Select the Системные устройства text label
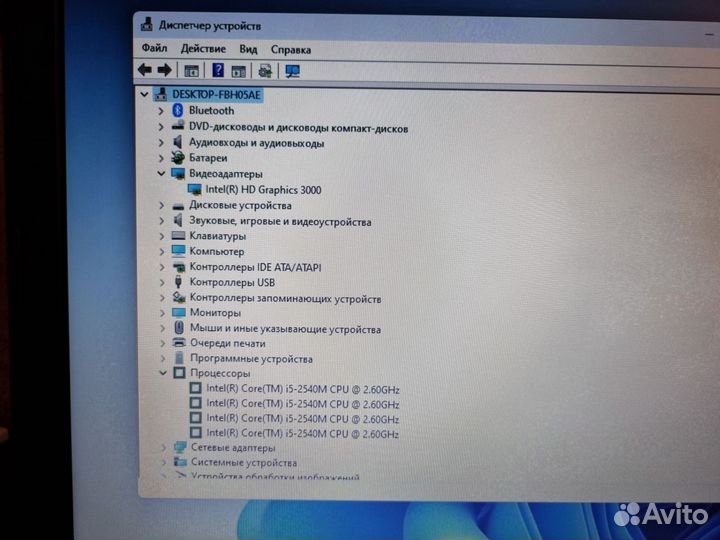 tap(244, 462)
